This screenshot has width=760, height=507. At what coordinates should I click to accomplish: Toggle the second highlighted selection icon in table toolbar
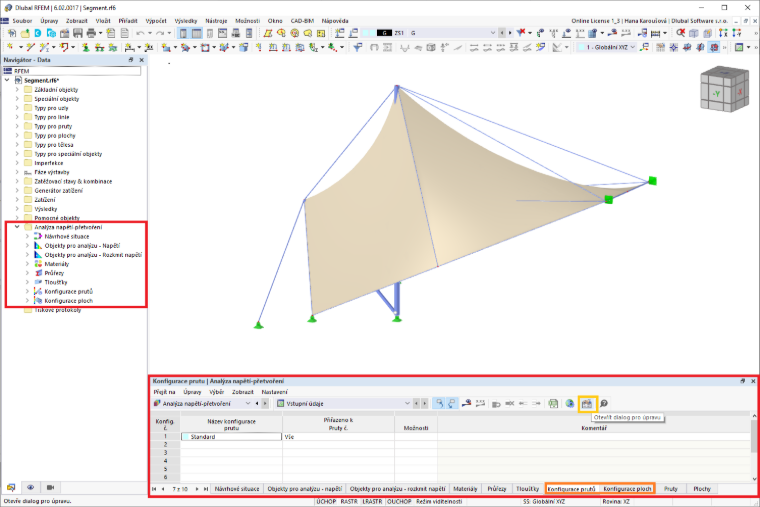click(452, 403)
